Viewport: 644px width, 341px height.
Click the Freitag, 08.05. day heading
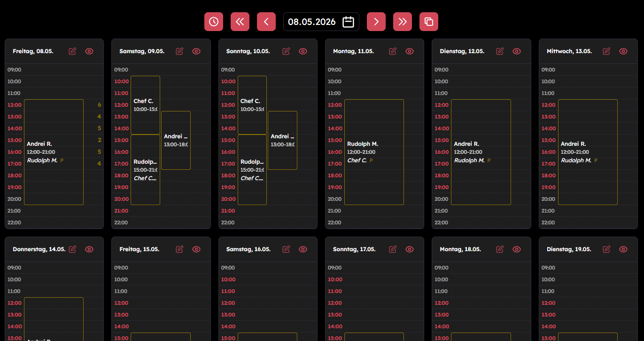pos(33,51)
